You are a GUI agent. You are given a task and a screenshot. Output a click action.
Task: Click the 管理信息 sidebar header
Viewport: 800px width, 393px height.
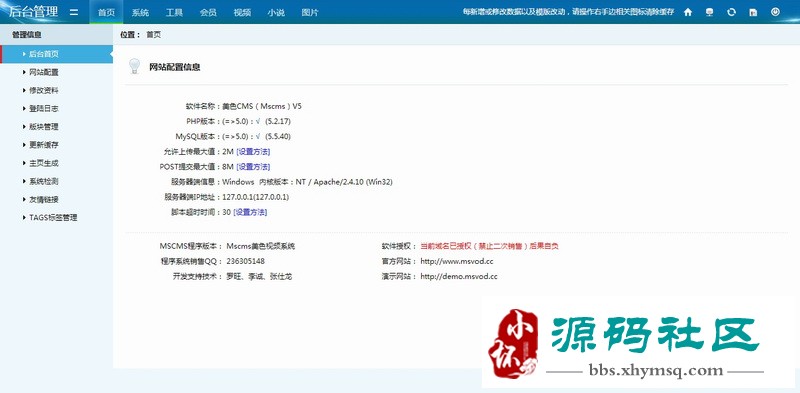point(27,35)
